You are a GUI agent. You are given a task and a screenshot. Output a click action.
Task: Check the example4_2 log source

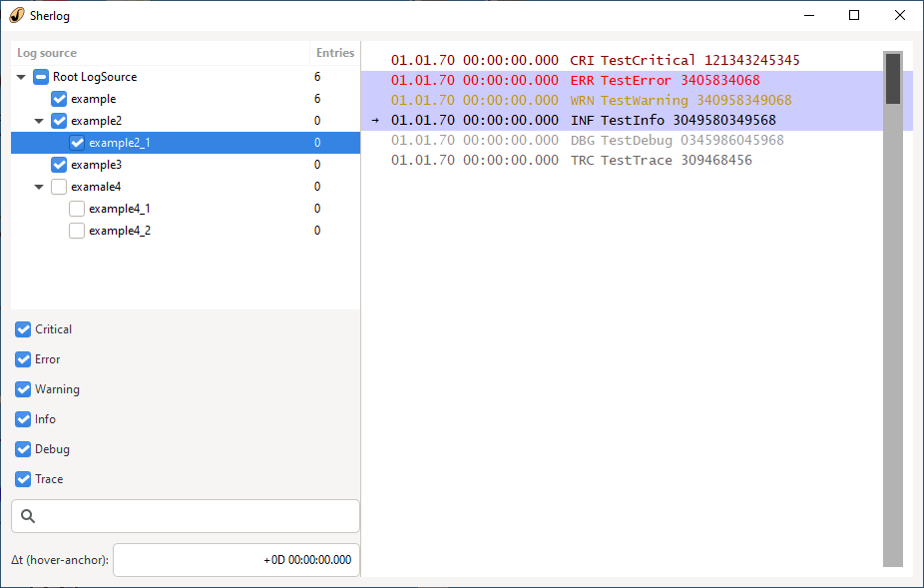tap(77, 230)
